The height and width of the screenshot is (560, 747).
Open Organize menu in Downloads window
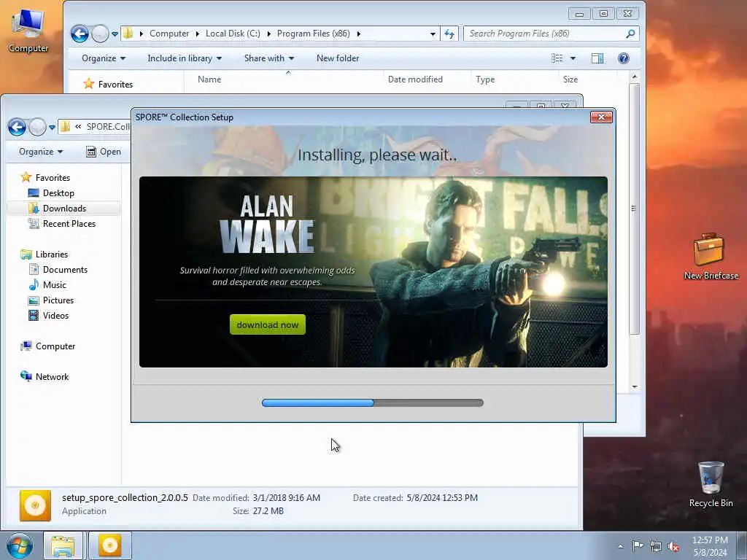coord(41,152)
